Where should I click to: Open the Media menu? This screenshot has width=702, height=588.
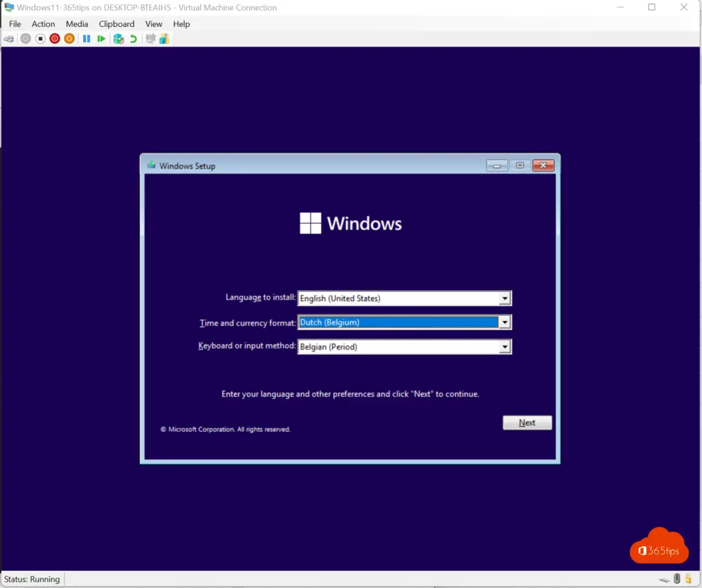tap(77, 24)
